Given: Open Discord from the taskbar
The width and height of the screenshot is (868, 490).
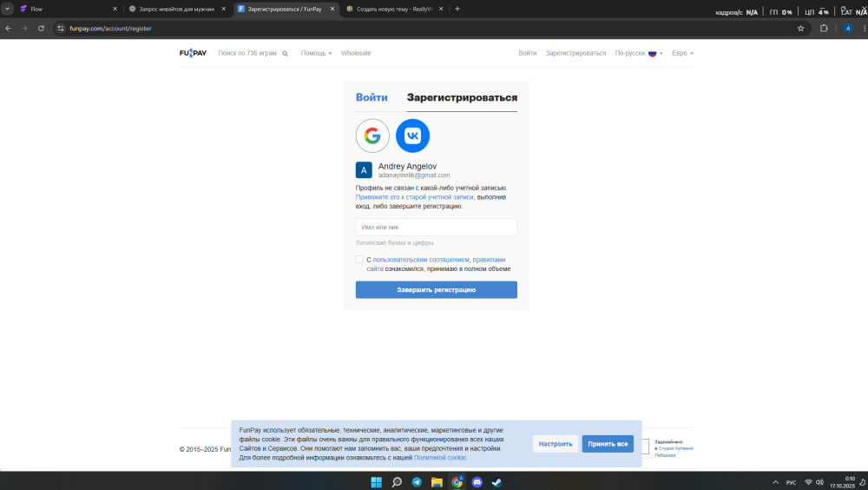Looking at the screenshot, I should click(477, 482).
